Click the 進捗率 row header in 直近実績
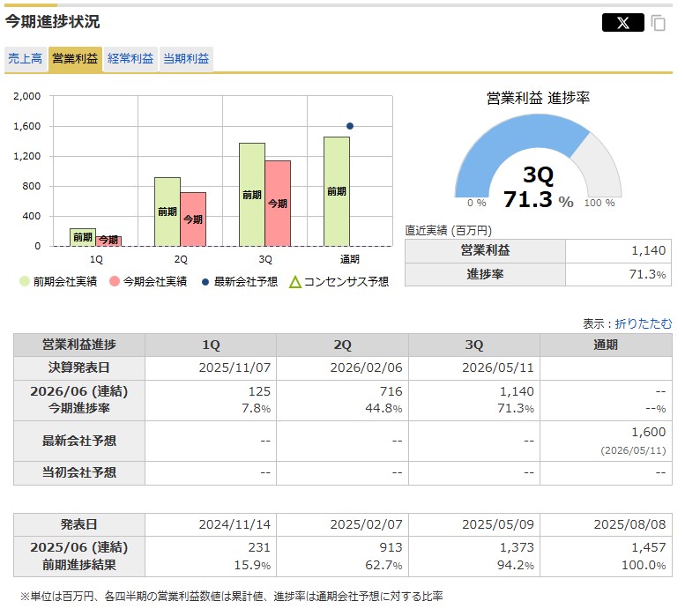 pyautogui.click(x=485, y=274)
